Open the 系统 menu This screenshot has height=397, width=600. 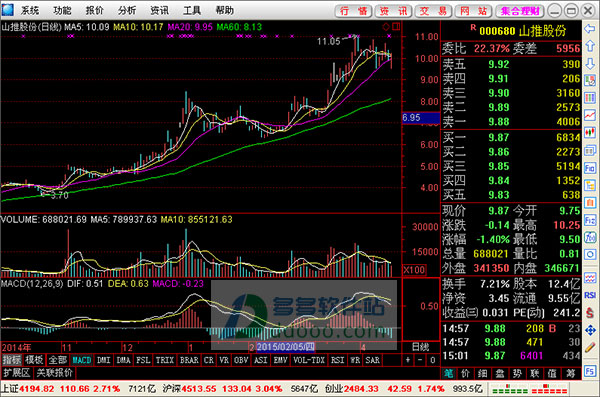click(x=30, y=10)
